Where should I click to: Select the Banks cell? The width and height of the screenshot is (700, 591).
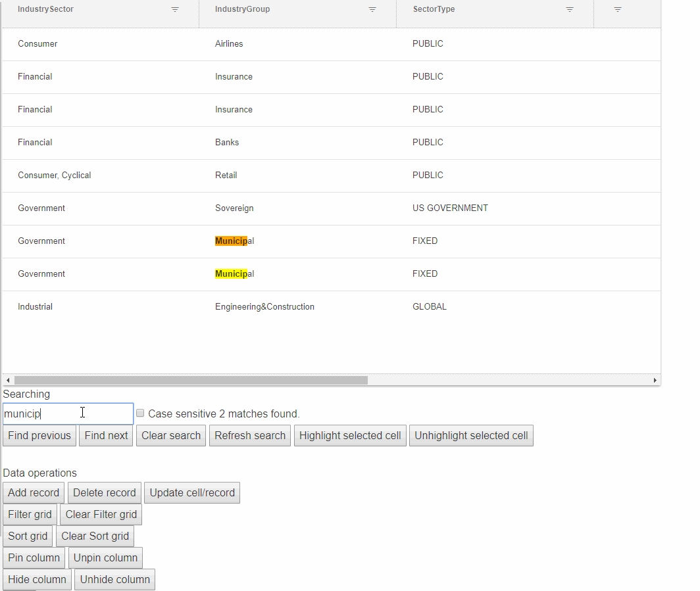pyautogui.click(x=298, y=143)
